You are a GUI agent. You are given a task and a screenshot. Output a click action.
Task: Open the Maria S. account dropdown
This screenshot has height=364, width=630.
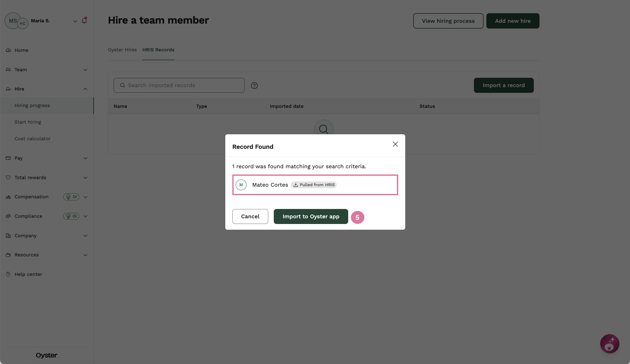coord(75,21)
